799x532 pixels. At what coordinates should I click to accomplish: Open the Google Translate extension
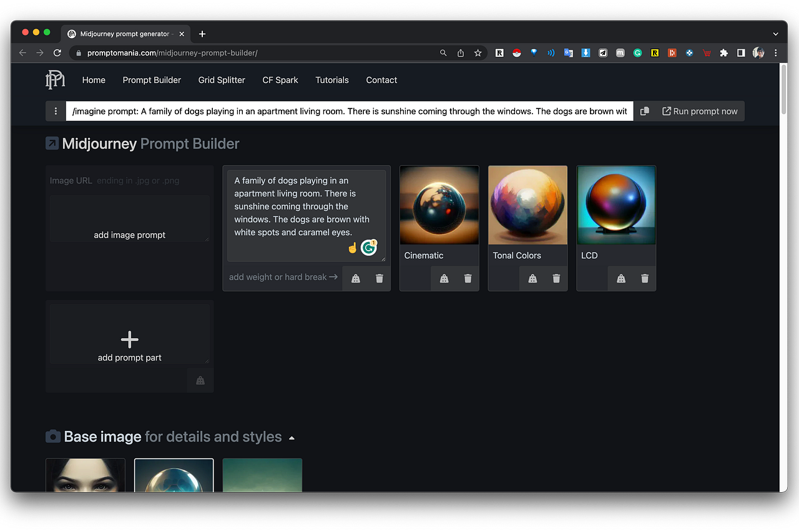569,53
